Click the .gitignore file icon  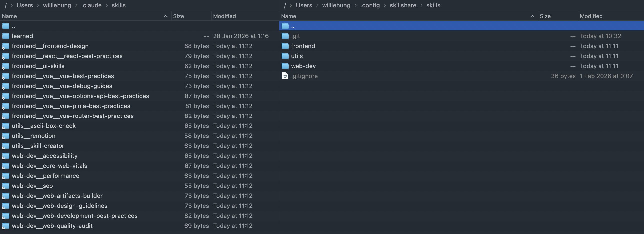[x=285, y=76]
